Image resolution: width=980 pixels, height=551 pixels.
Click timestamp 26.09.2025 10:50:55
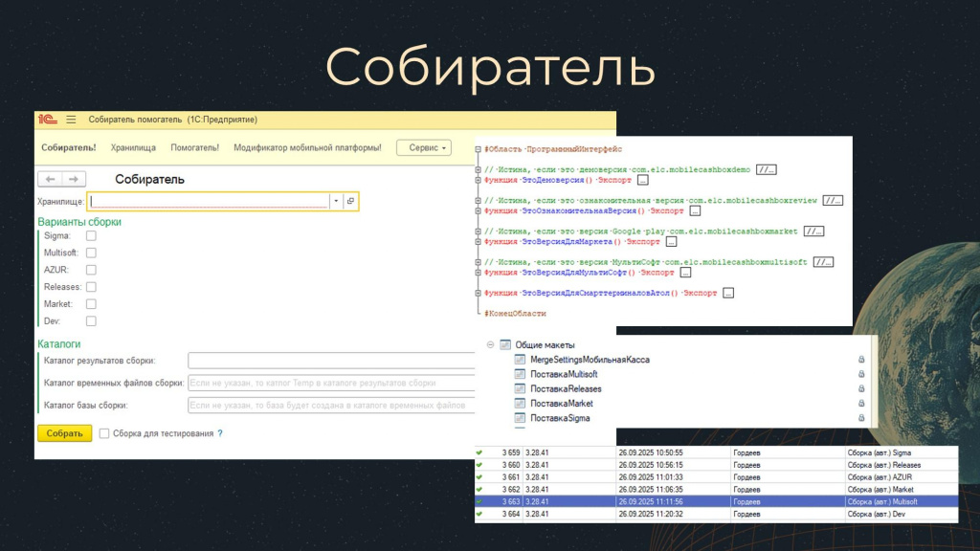pos(651,452)
